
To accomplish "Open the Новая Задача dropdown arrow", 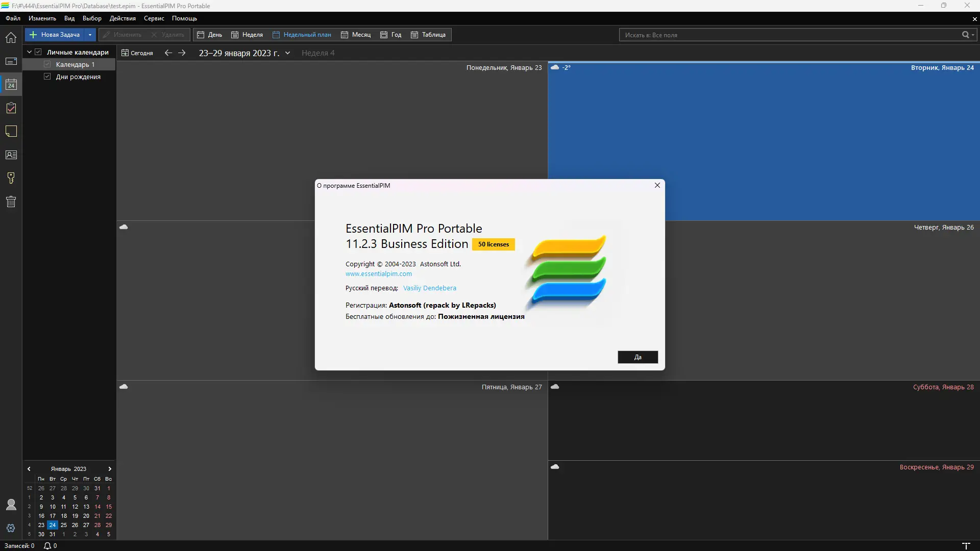I will [90, 35].
